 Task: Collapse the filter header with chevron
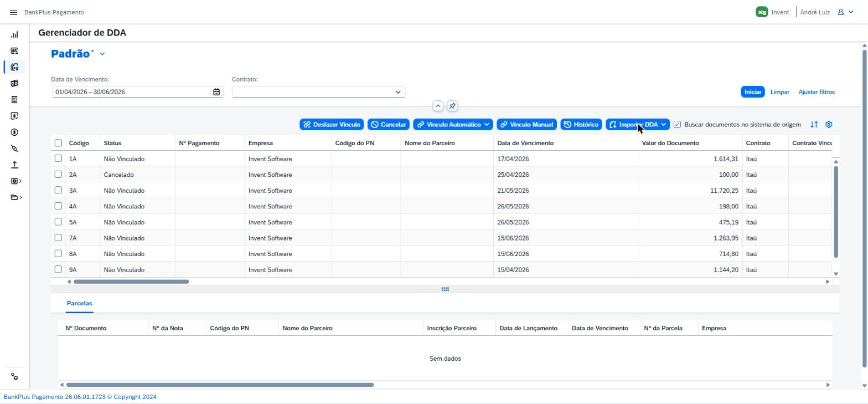[x=438, y=106]
